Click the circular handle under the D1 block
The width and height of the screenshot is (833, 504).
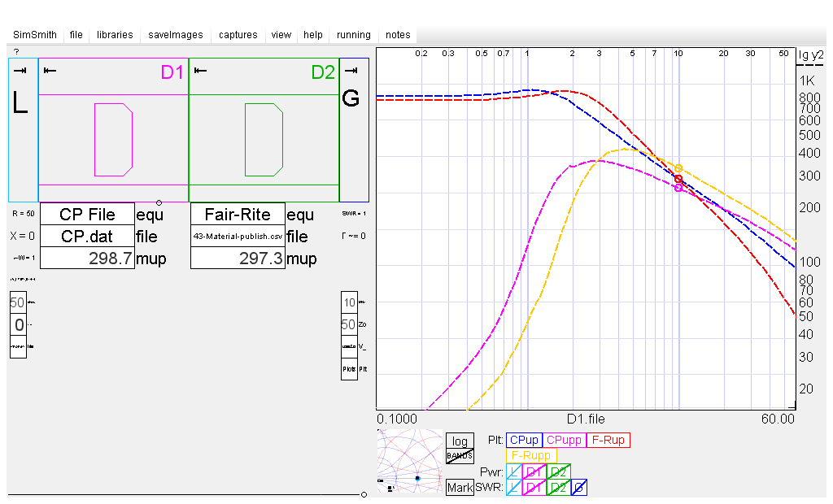tap(159, 202)
